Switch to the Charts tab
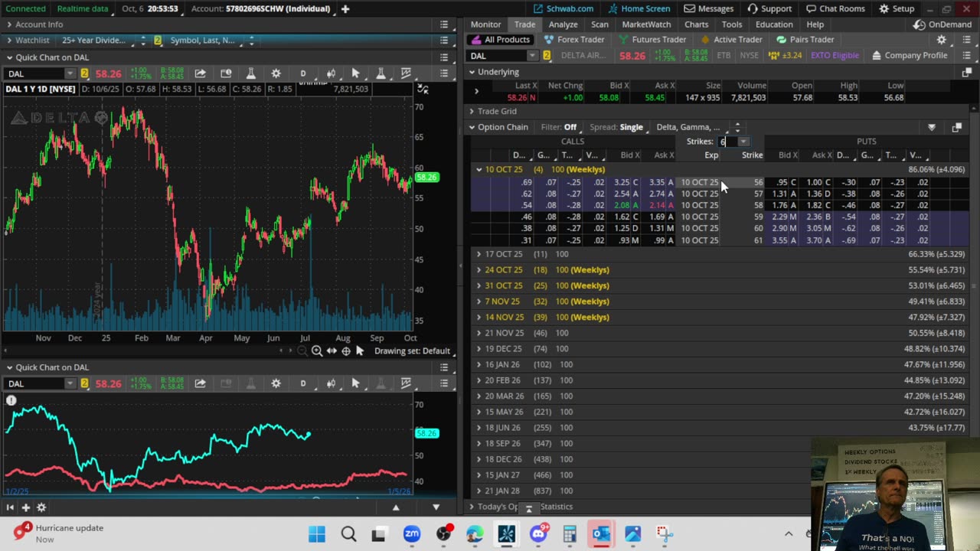This screenshot has height=551, width=980. 696,24
